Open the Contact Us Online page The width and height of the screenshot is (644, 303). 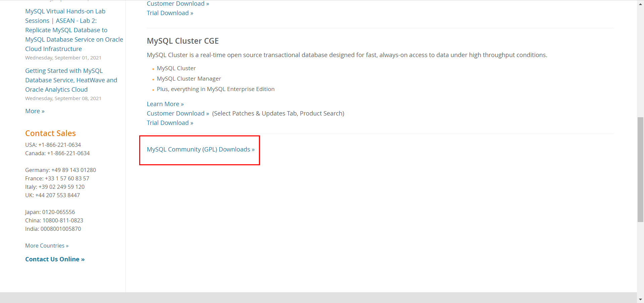[55, 259]
